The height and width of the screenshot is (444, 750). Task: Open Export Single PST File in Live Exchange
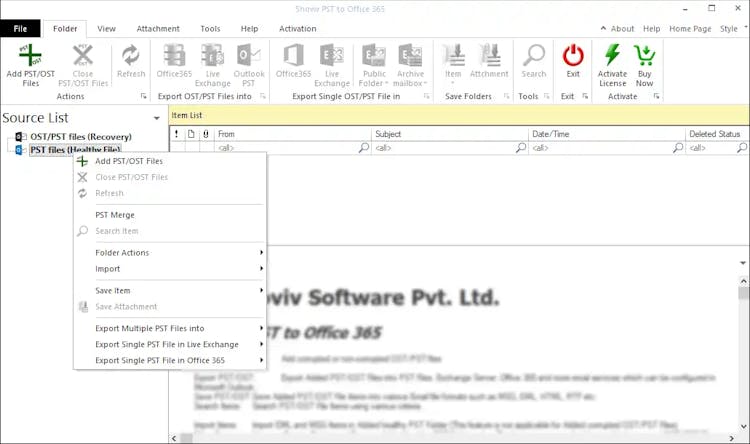(x=169, y=344)
